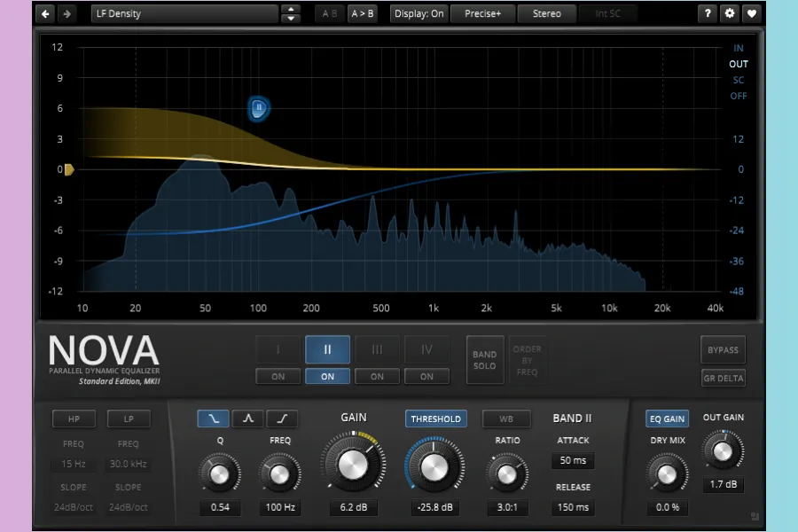Select the Band IV tab
The height and width of the screenshot is (532, 798).
coord(427,349)
